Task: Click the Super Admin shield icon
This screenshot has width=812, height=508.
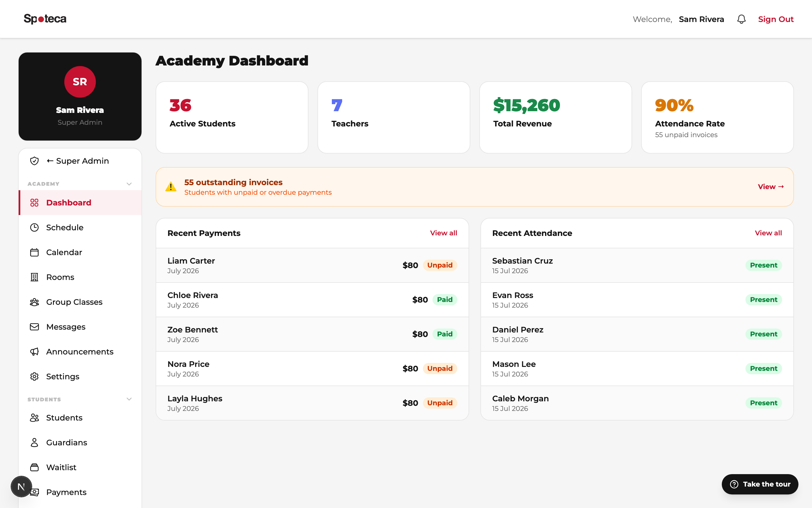Action: (x=34, y=161)
